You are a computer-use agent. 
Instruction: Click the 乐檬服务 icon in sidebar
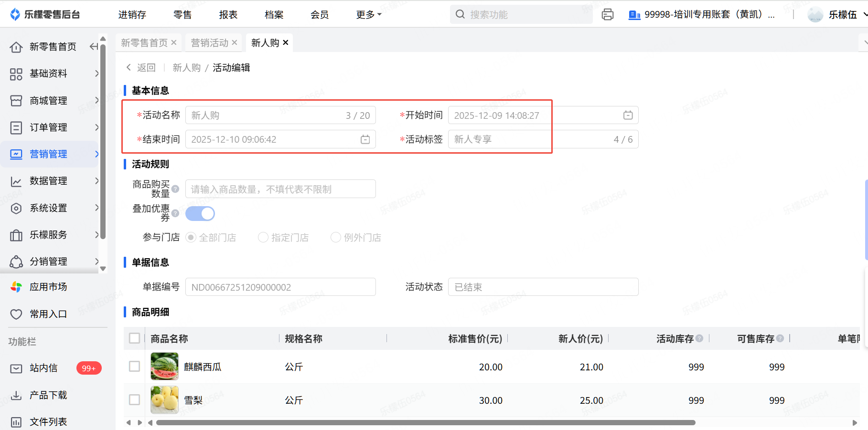[x=16, y=235]
